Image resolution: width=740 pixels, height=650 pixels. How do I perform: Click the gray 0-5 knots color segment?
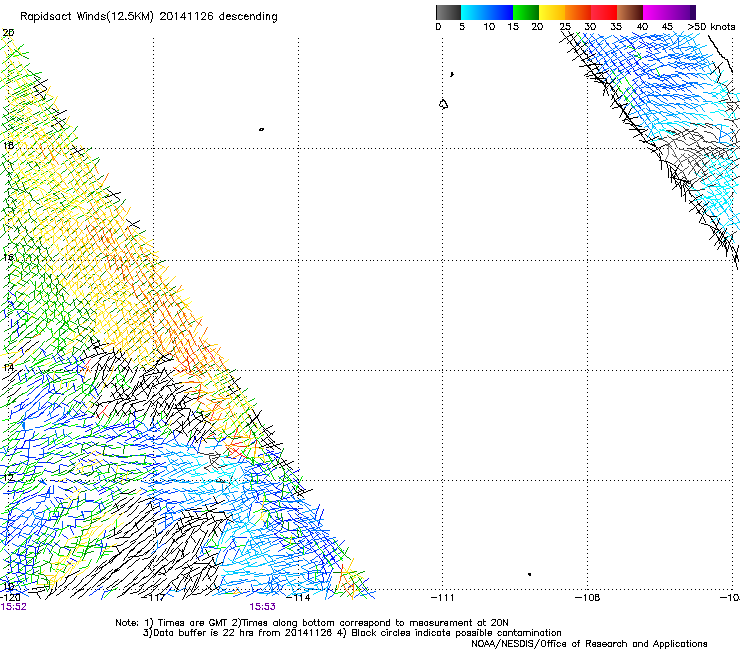(x=448, y=12)
